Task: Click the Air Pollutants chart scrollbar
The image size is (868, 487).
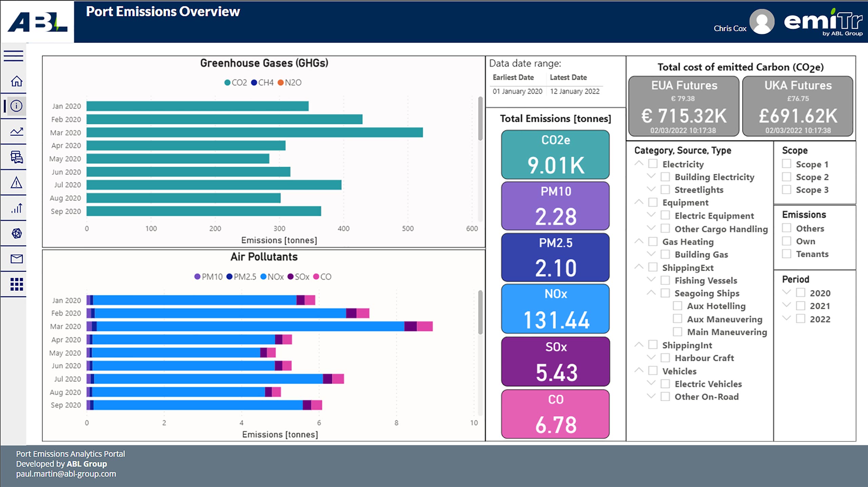Action: click(x=480, y=312)
